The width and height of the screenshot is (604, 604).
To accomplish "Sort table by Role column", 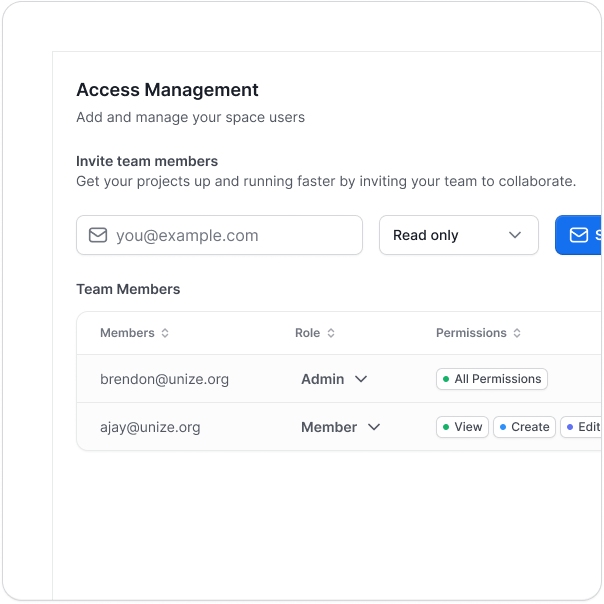I will tap(315, 333).
